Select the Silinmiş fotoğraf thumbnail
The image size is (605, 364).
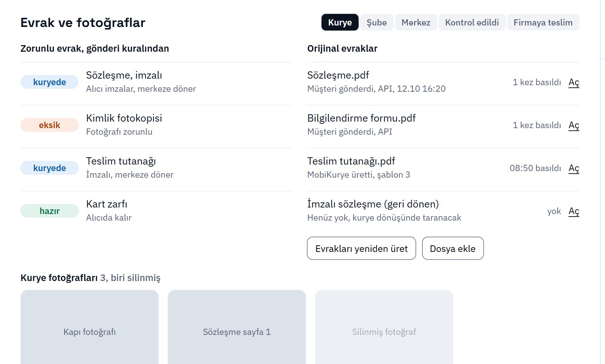click(x=384, y=327)
